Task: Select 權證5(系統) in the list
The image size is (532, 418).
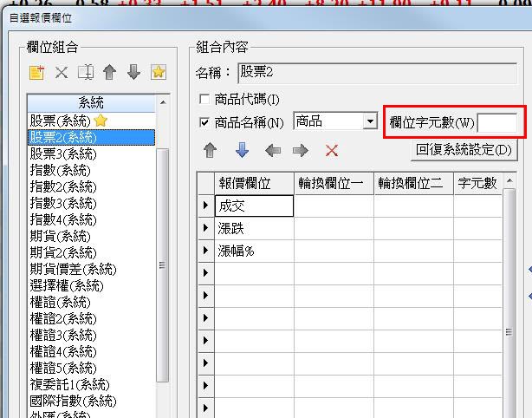Action: pos(91,368)
